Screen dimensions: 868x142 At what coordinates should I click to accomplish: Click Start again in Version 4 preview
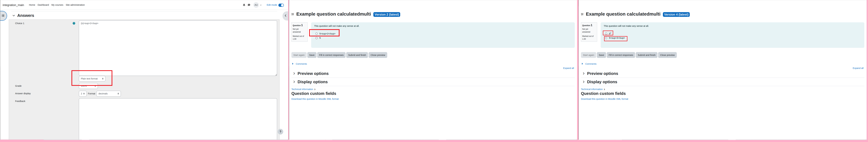pos(588,55)
